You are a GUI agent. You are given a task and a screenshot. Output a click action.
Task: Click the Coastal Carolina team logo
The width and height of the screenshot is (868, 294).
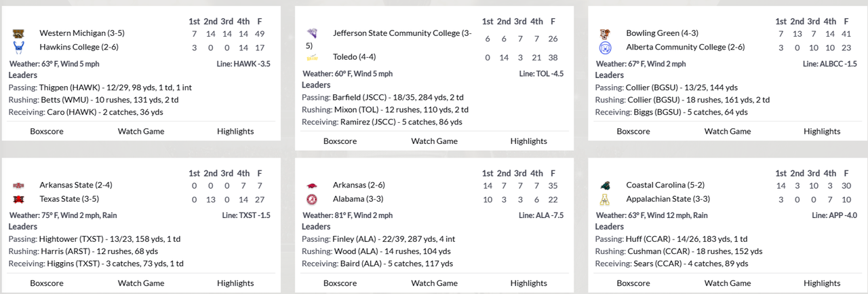pos(606,185)
